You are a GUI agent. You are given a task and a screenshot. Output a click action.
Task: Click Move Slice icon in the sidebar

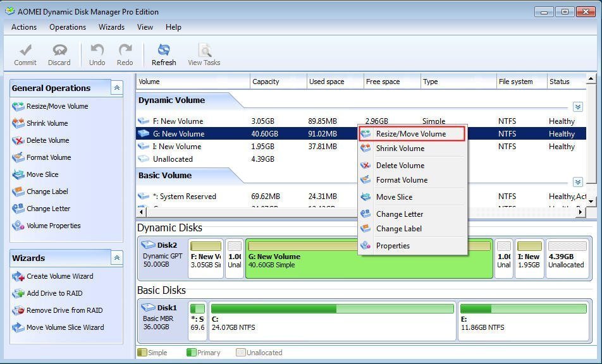point(18,174)
